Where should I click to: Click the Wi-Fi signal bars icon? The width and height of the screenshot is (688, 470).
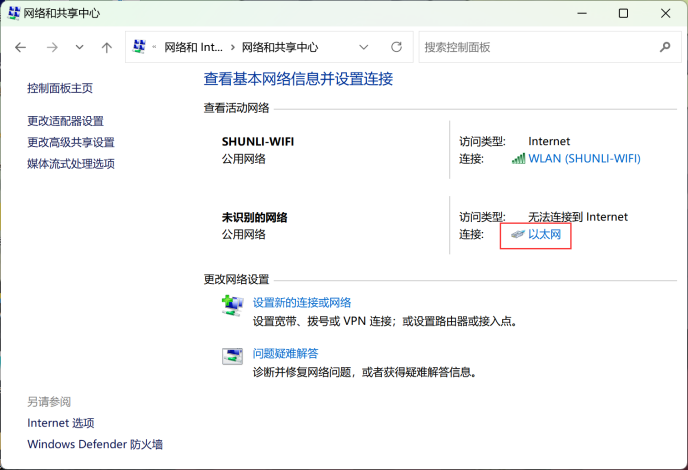518,158
